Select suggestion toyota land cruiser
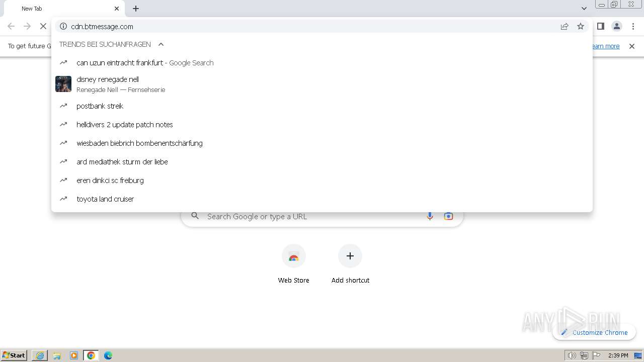Viewport: 644px width, 362px height. click(322, 199)
